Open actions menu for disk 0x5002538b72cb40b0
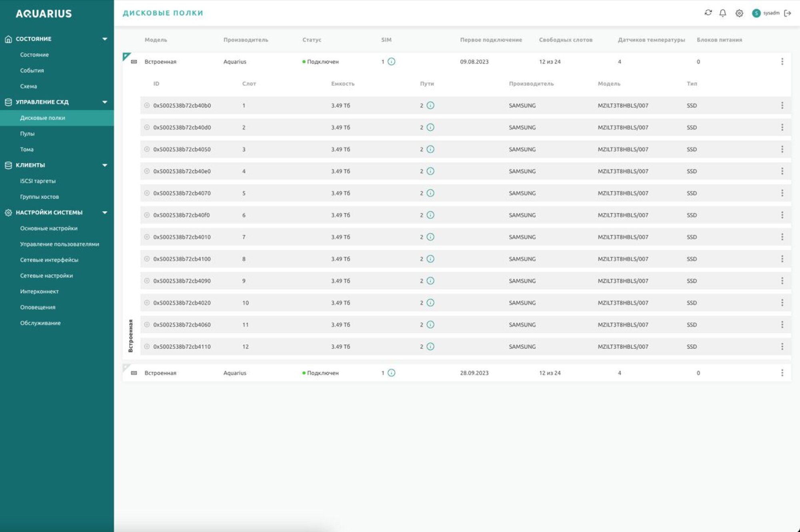The image size is (800, 532). point(782,106)
